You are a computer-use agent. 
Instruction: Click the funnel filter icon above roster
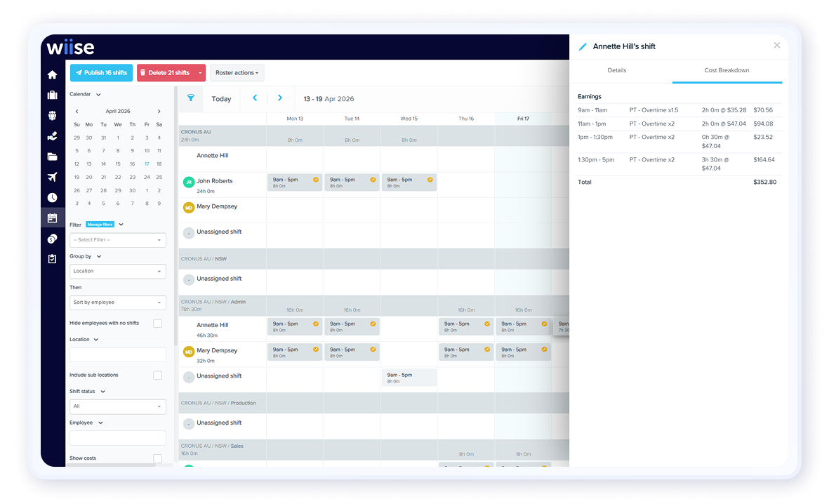coord(190,98)
